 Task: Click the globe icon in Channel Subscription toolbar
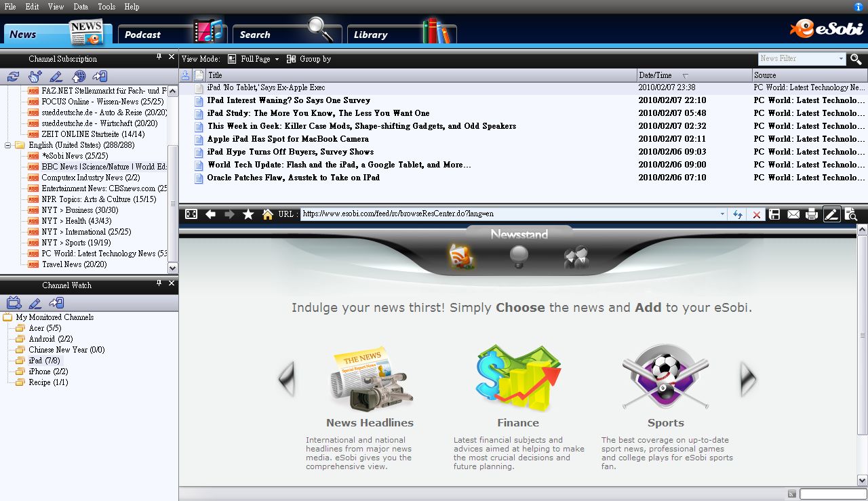79,77
